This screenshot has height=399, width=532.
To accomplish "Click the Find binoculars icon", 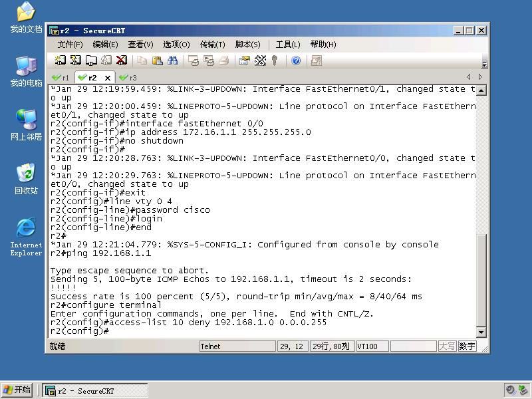I will 172,61.
